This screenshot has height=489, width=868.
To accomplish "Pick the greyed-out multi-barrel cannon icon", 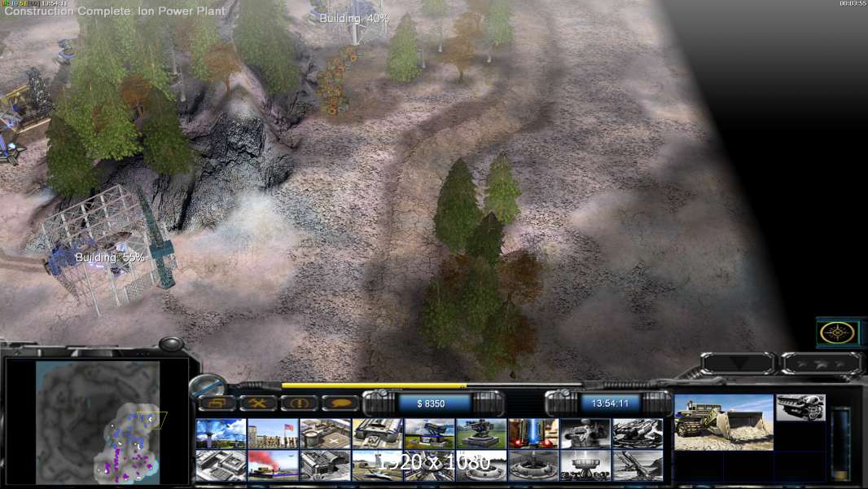I will tap(638, 433).
